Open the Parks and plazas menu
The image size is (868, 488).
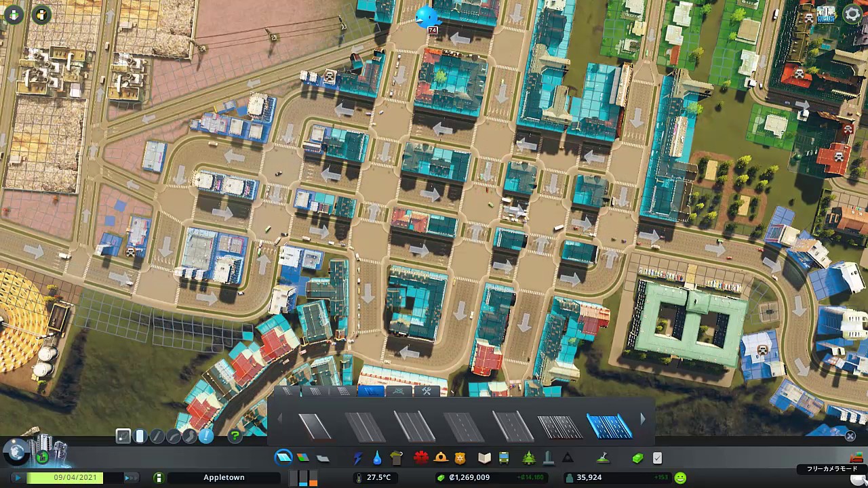[x=529, y=458]
